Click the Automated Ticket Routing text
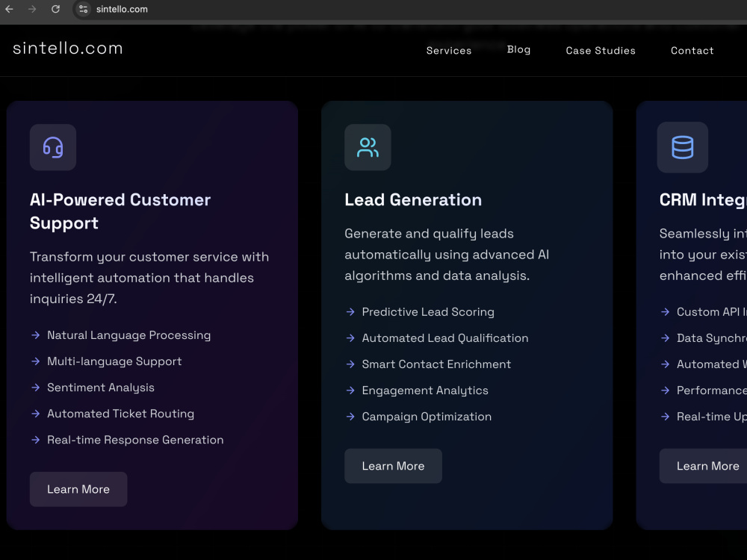 [120, 414]
